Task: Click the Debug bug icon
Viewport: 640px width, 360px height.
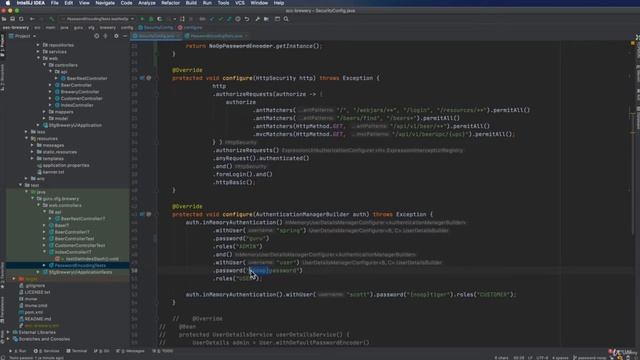Action: tap(151, 19)
